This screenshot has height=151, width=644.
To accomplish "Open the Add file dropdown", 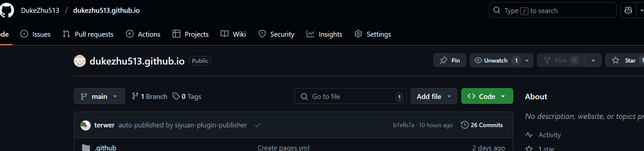I will [433, 96].
